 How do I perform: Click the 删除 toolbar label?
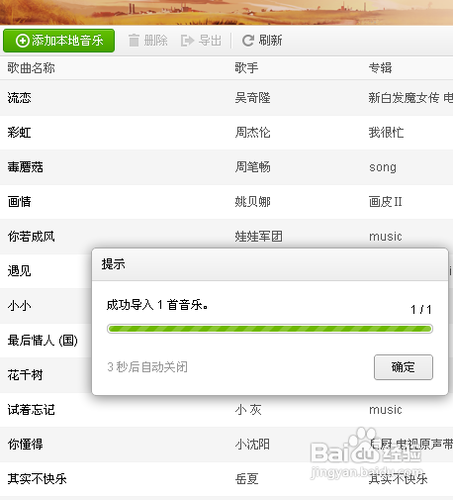156,41
